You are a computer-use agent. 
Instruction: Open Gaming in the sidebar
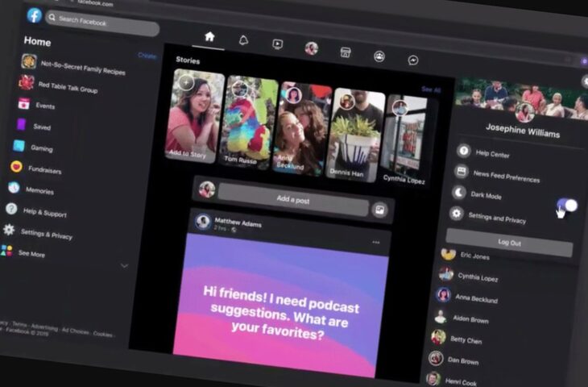[33, 147]
